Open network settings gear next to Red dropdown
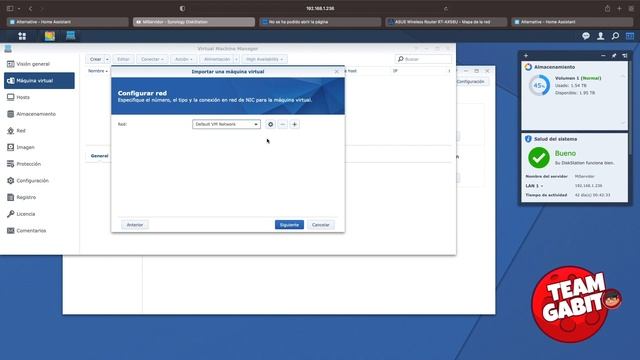Image resolution: width=640 pixels, height=360 pixels. click(270, 124)
